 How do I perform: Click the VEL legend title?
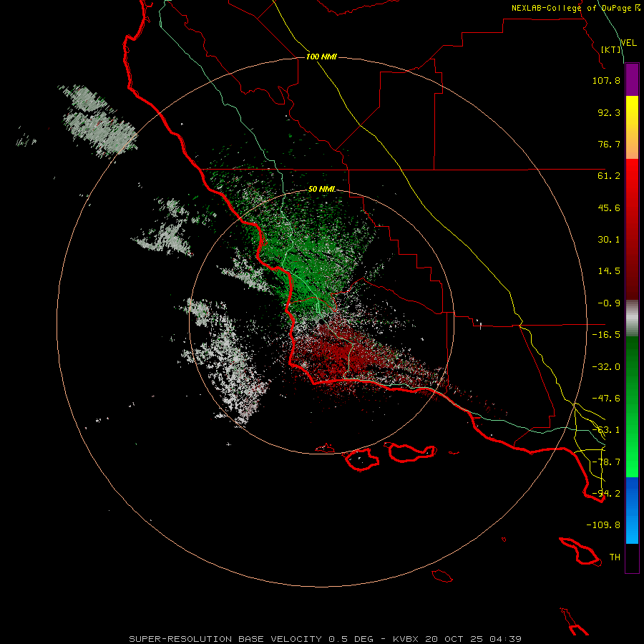(628, 42)
